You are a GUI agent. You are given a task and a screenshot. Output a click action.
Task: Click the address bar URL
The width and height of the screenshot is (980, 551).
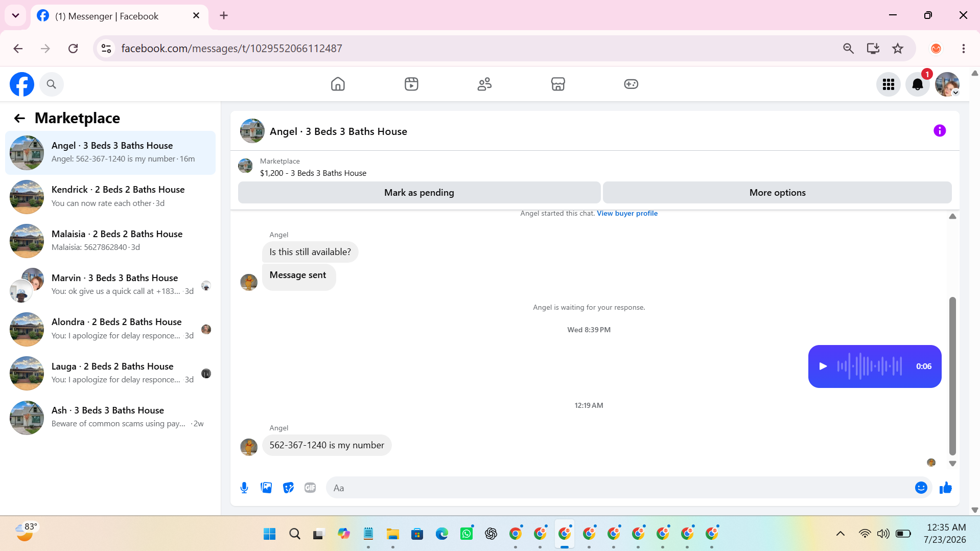point(231,49)
